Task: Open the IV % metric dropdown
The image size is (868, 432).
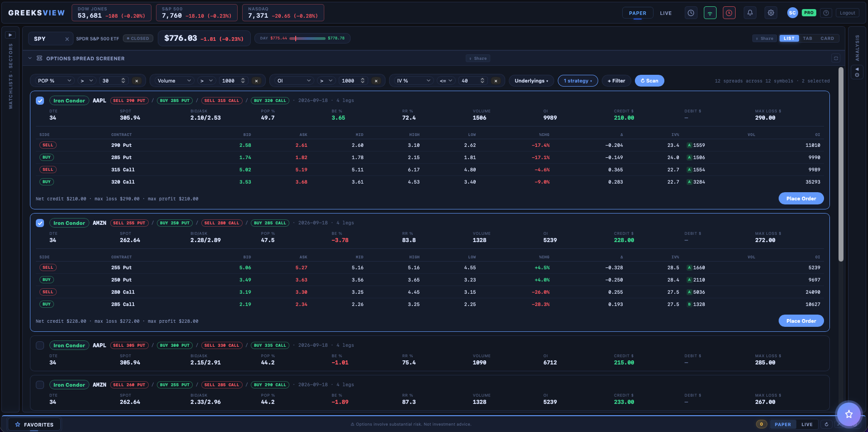Action: point(414,81)
